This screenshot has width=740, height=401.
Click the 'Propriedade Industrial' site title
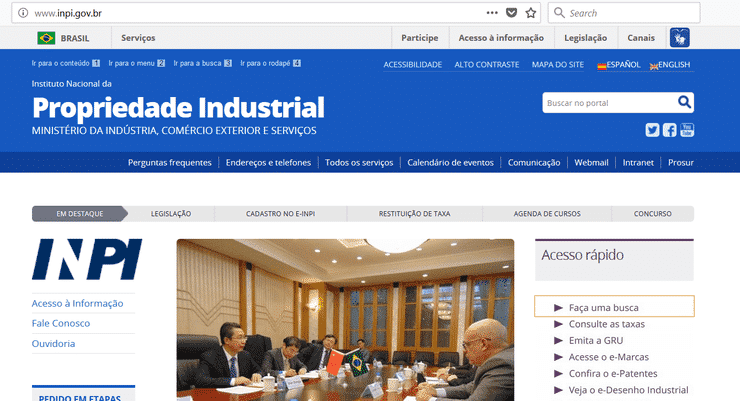coord(178,108)
